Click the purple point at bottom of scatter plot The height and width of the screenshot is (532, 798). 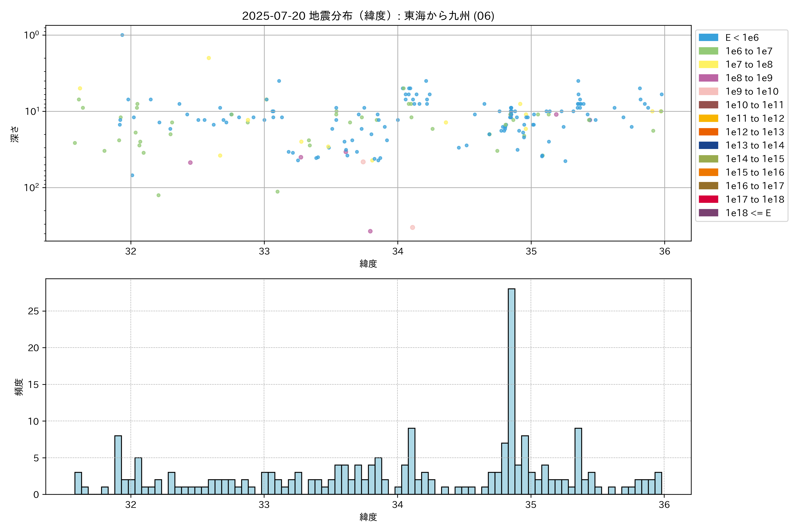click(370, 231)
